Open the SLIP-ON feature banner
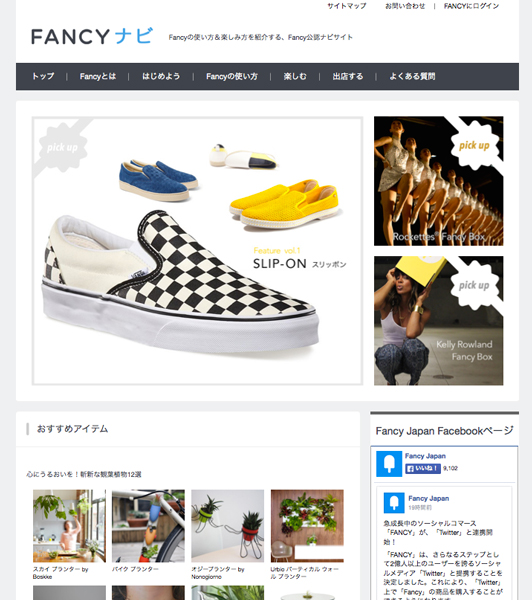This screenshot has width=532, height=600. 197,251
